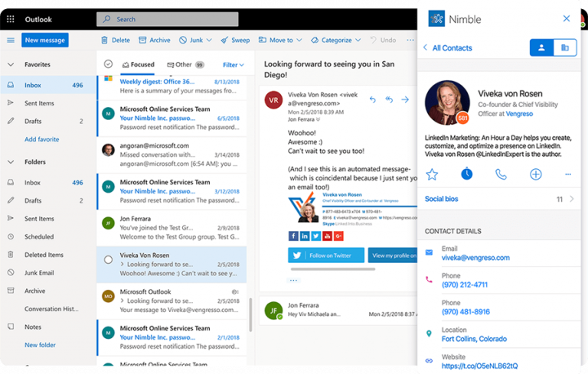Click the Reply all icon

389,99
